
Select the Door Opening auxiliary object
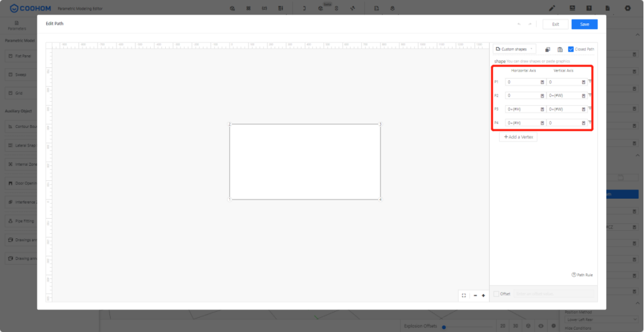pyautogui.click(x=20, y=183)
